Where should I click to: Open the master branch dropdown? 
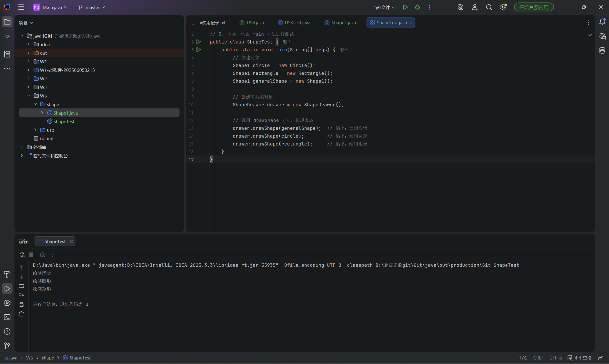click(x=92, y=7)
